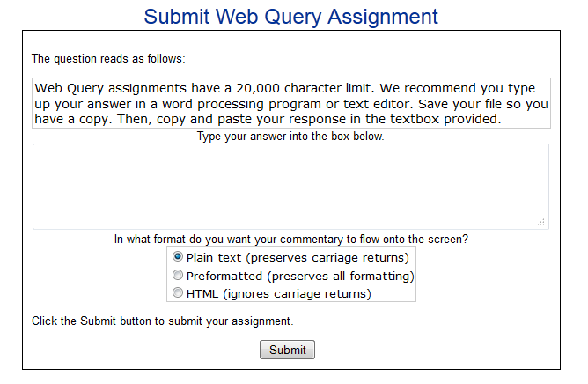Select the HTML radio button

[178, 292]
